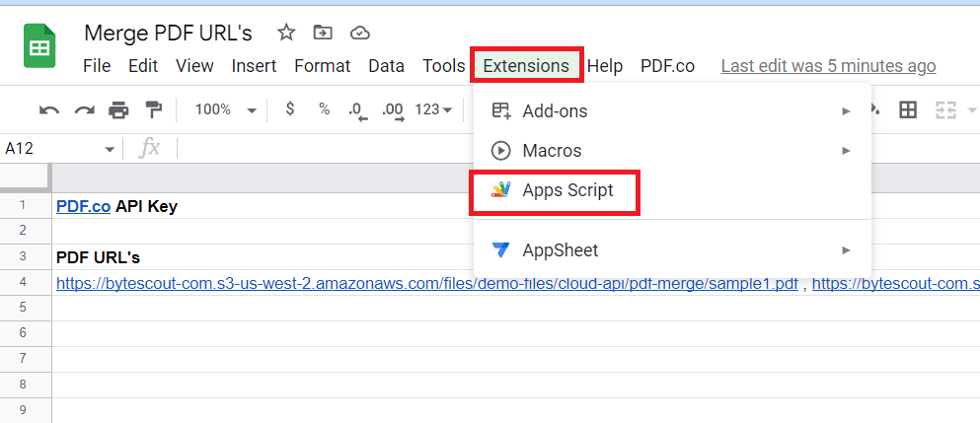Viewport: 980px width, 423px height.
Task: Star the Merge PDF URL's document
Action: [286, 33]
